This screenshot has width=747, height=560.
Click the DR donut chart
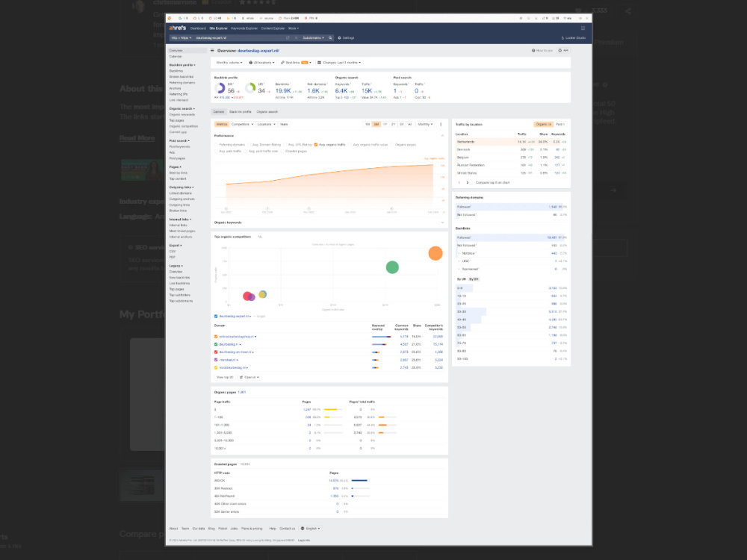[x=220, y=88]
